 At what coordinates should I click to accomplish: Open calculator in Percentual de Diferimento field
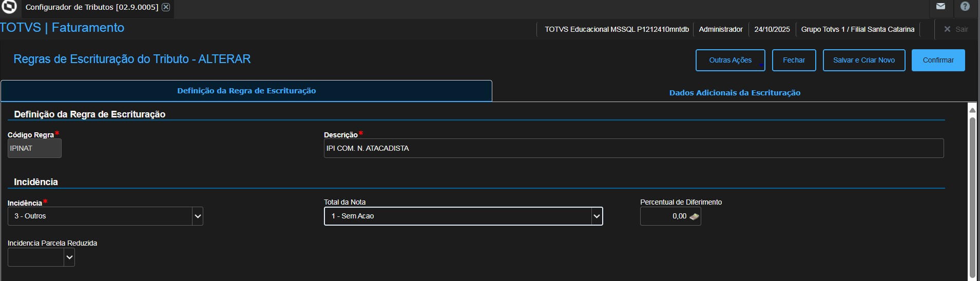pos(694,216)
